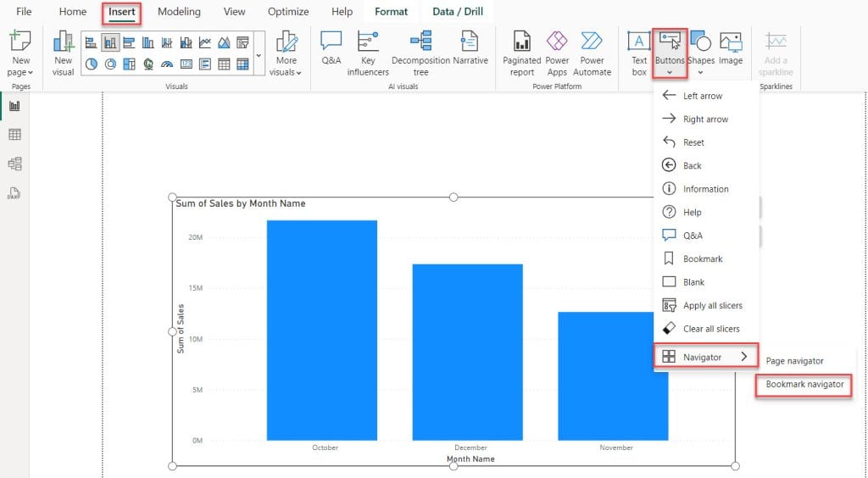The image size is (868, 478).
Task: Insert a donut chart visual
Action: pos(110,64)
